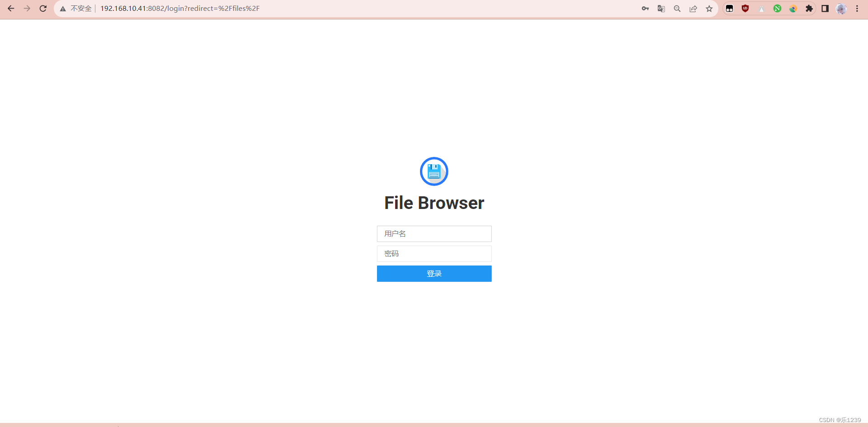This screenshot has width=868, height=427.
Task: Click the browser back arrow
Action: [11, 9]
